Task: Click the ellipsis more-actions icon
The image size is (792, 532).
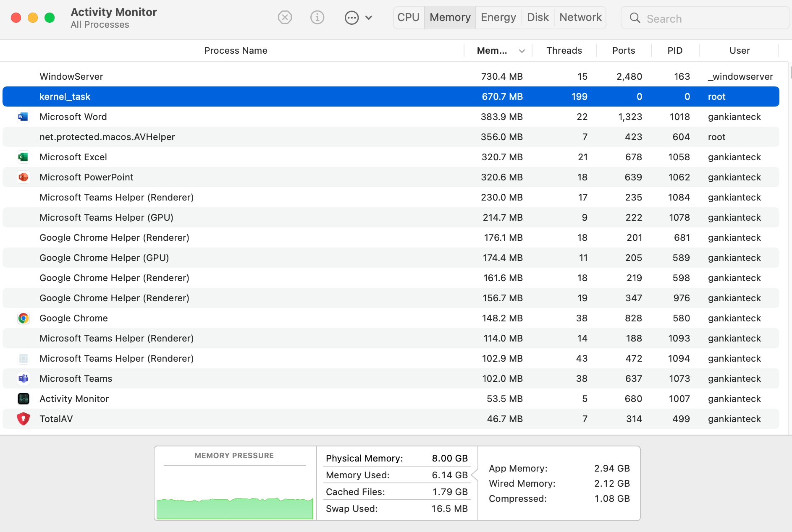Action: pos(351,18)
